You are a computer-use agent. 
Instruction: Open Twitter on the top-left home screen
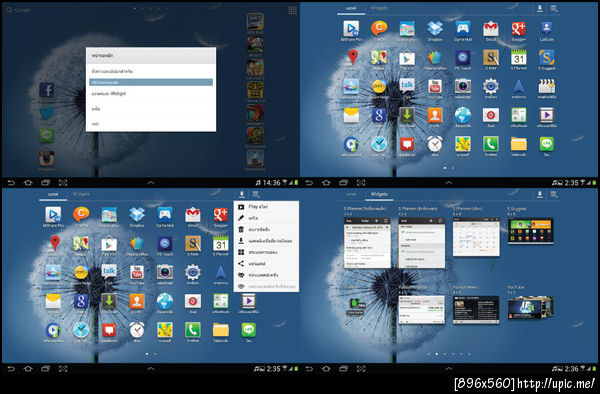[x=47, y=113]
